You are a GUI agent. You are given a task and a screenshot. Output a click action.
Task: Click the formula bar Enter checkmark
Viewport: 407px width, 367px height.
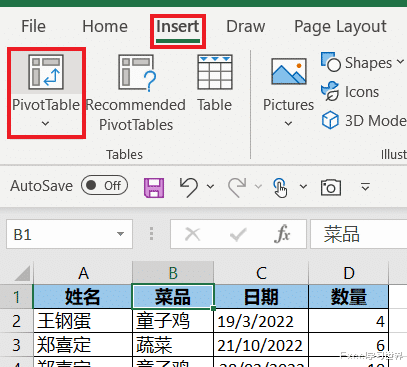238,234
